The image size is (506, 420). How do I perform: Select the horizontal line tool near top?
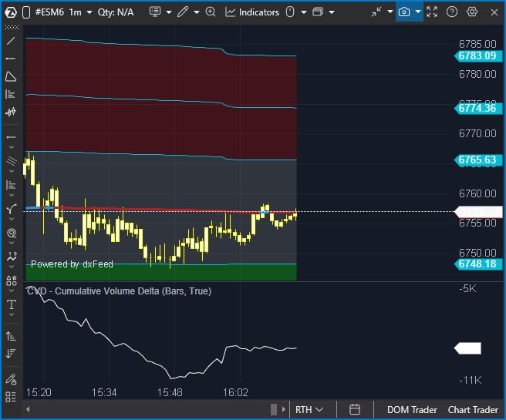pyautogui.click(x=11, y=59)
